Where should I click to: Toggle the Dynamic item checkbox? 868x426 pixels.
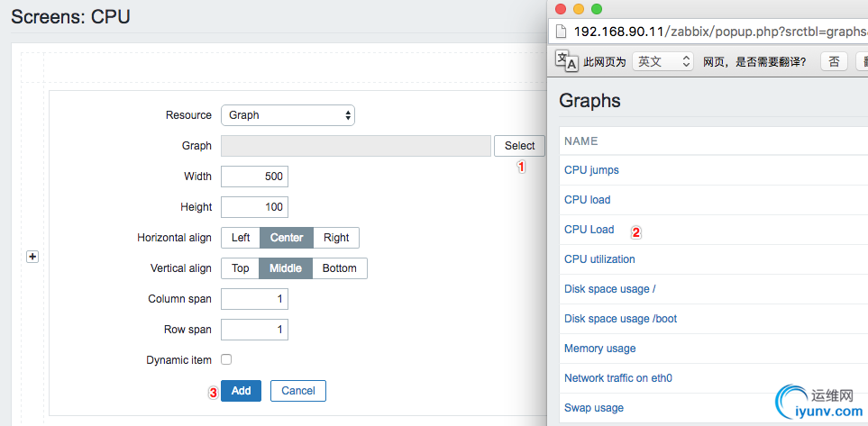(226, 359)
